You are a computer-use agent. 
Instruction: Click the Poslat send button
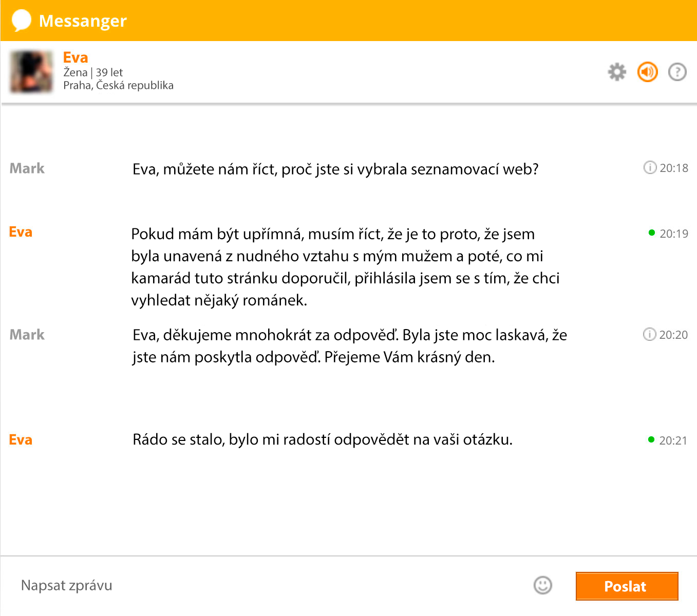627,586
